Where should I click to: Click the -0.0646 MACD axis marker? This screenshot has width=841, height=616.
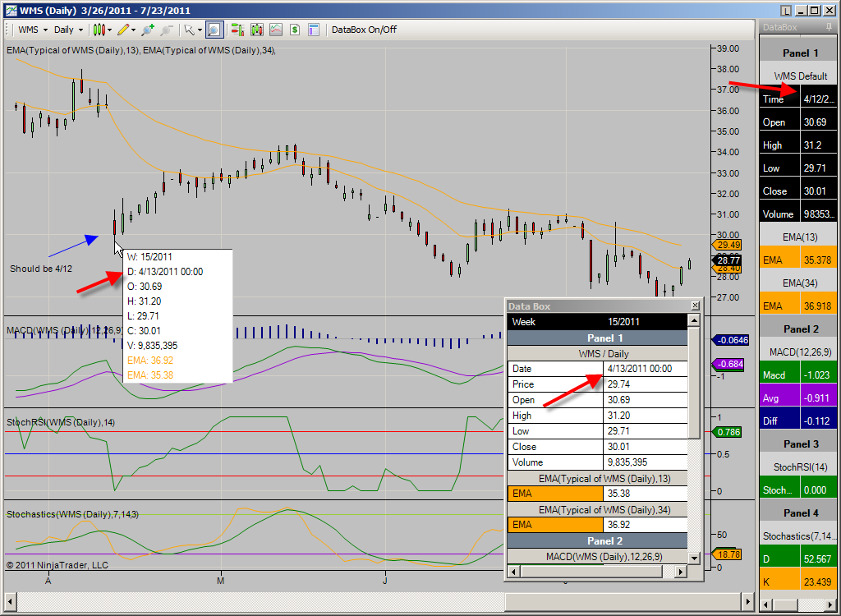point(730,340)
